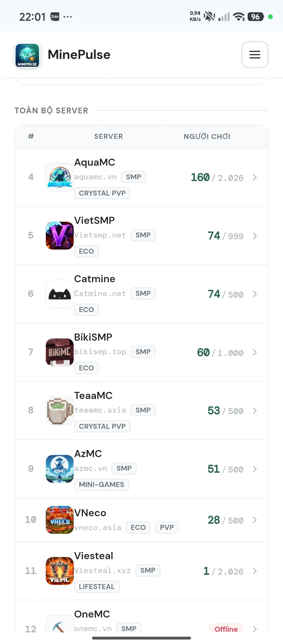283x644 pixels.
Task: Select the Catmine black cat icon
Action: tap(60, 294)
